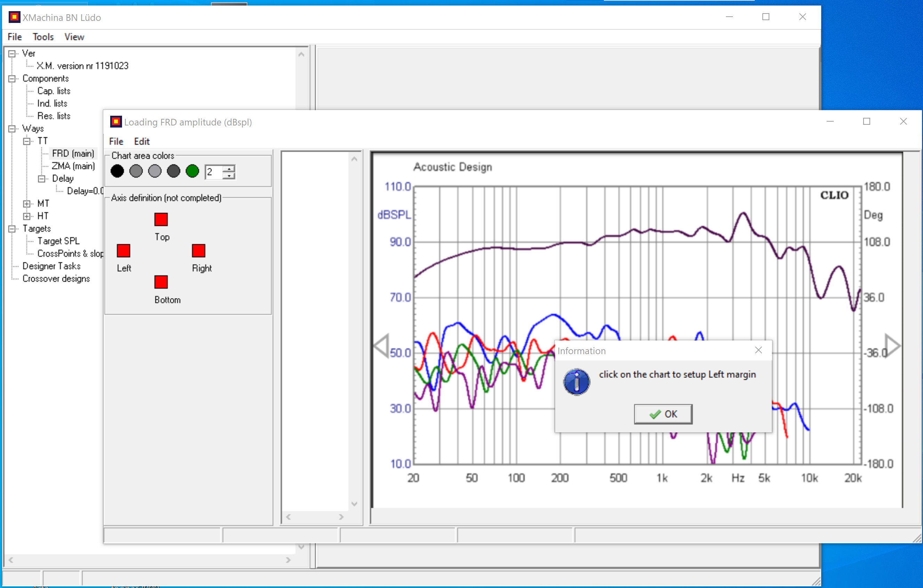This screenshot has width=923, height=588.
Task: Open the Tools menu
Action: (x=43, y=37)
